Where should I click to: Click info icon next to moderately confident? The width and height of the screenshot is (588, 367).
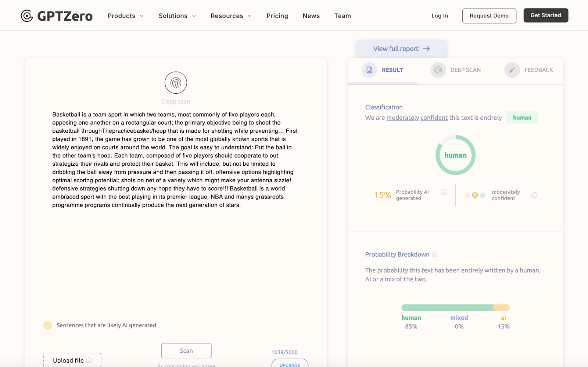pyautogui.click(x=534, y=195)
